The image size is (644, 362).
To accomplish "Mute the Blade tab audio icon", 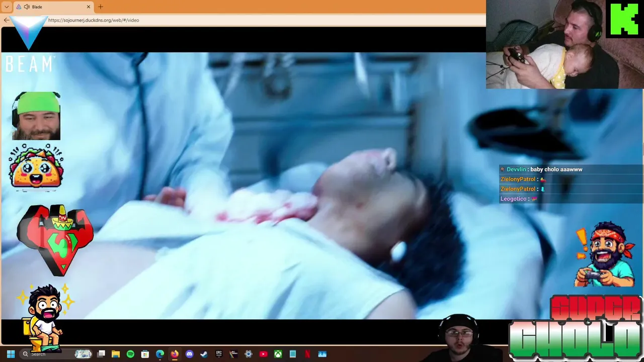I will (27, 7).
